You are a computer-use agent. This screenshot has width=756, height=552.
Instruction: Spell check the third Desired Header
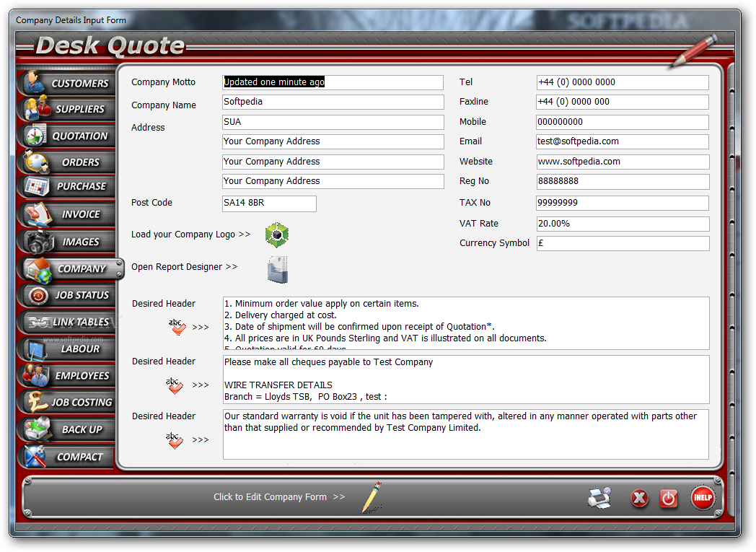click(x=175, y=440)
